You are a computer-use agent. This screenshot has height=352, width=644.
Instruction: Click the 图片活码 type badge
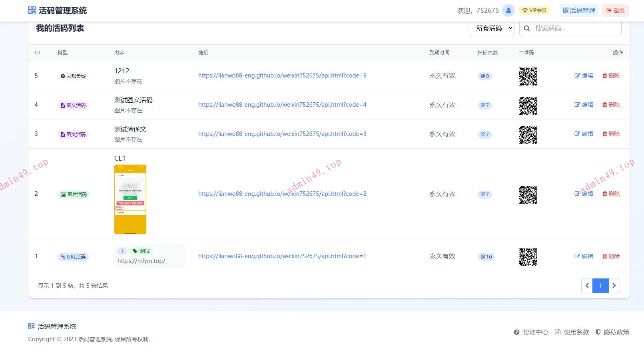[74, 195]
